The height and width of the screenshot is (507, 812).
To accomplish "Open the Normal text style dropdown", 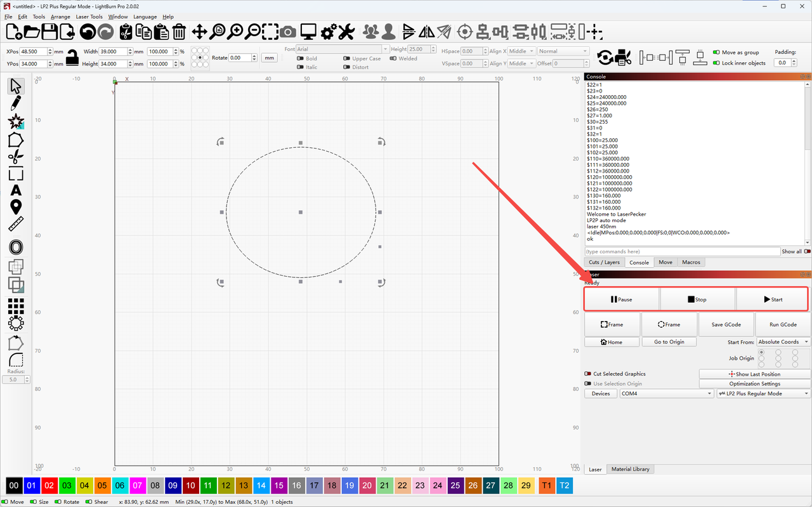I will click(x=563, y=51).
